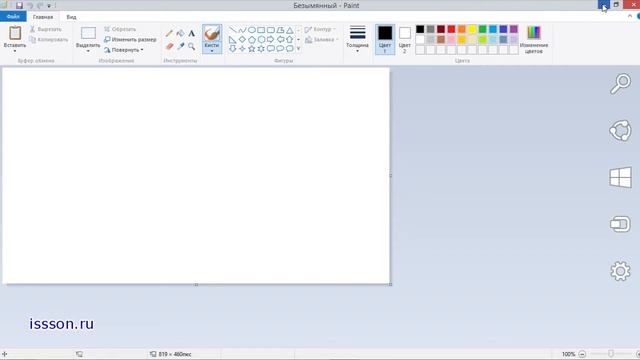
Task: Pick the Triangle shape
Action: (x=289, y=30)
